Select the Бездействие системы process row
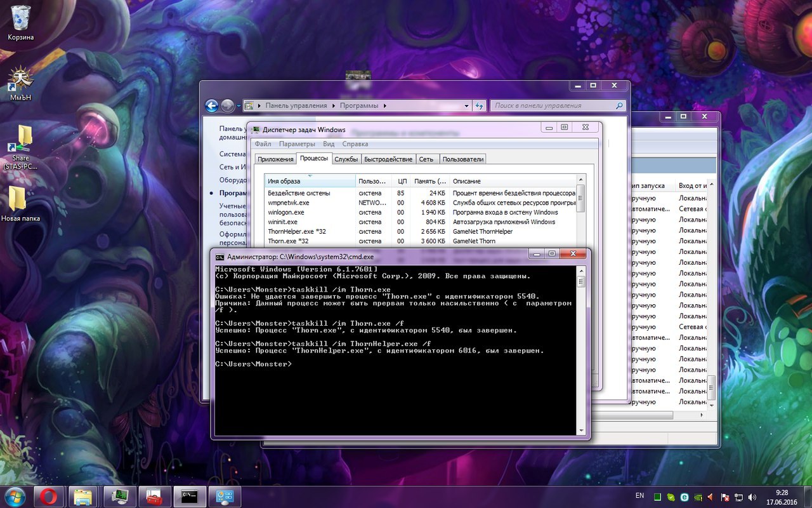 420,193
